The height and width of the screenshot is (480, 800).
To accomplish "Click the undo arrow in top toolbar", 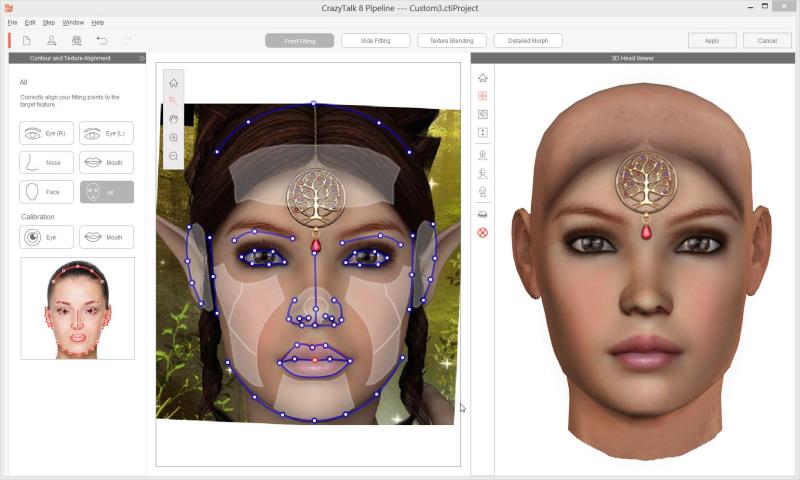I will [x=102, y=41].
